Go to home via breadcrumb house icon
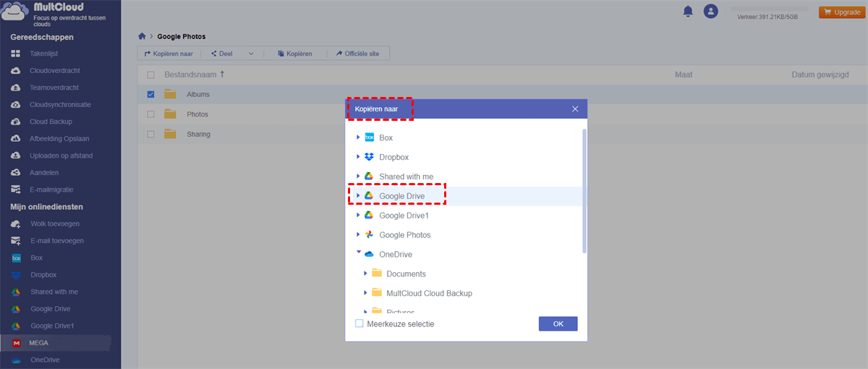The image size is (868, 369). 142,36
